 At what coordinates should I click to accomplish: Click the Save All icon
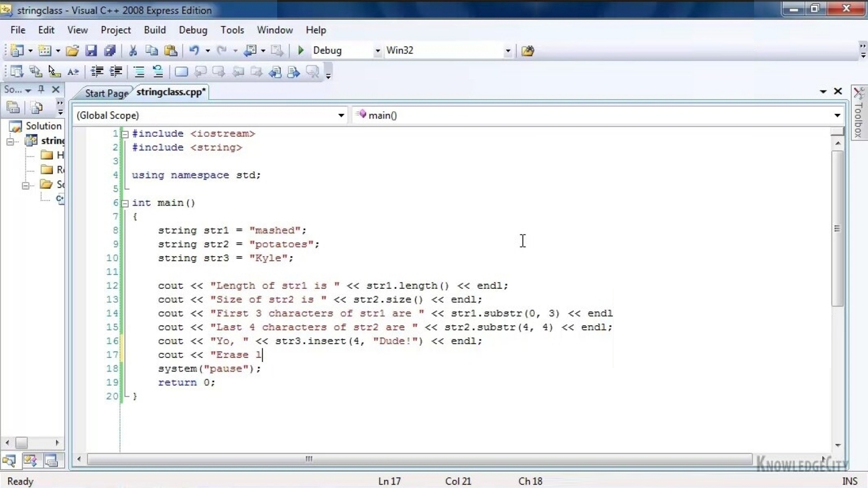tap(110, 51)
